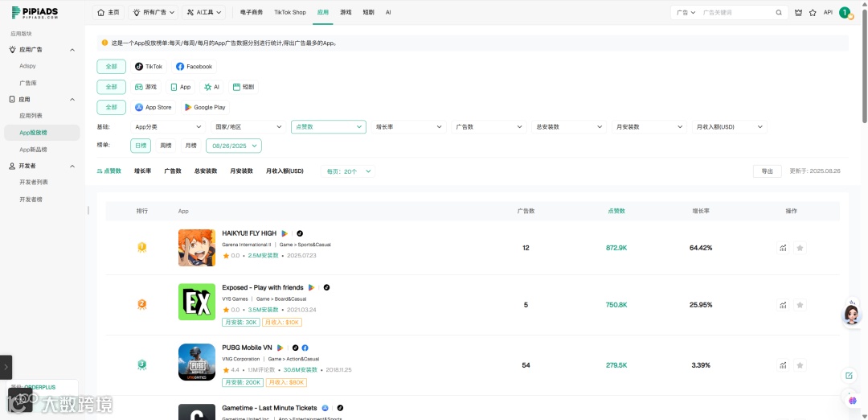Click the info notice warning icon
This screenshot has width=868, height=420.
click(x=104, y=43)
